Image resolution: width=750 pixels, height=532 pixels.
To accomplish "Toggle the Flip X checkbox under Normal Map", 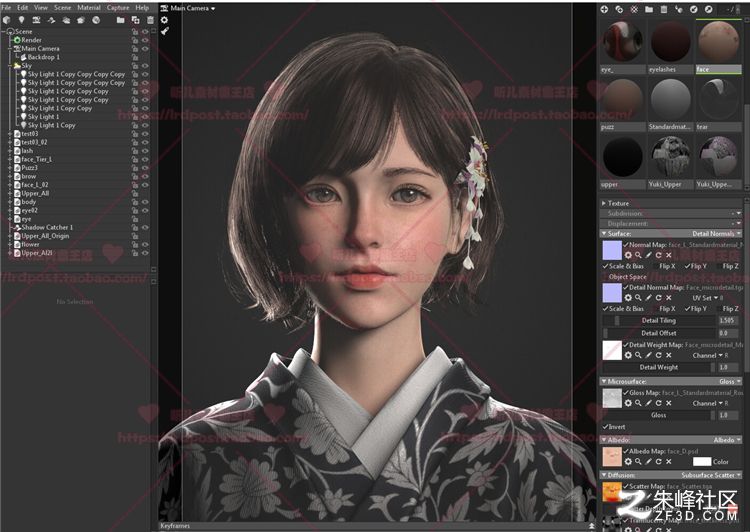I will (x=663, y=266).
